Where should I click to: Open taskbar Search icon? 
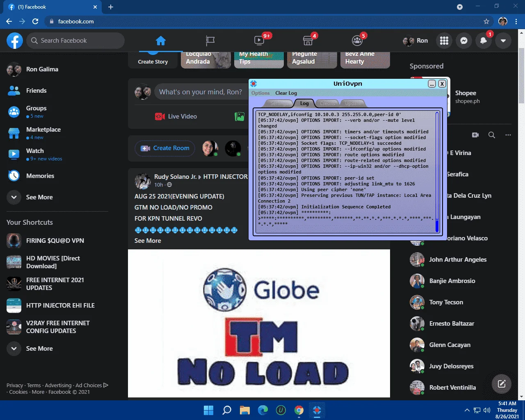(x=227, y=410)
